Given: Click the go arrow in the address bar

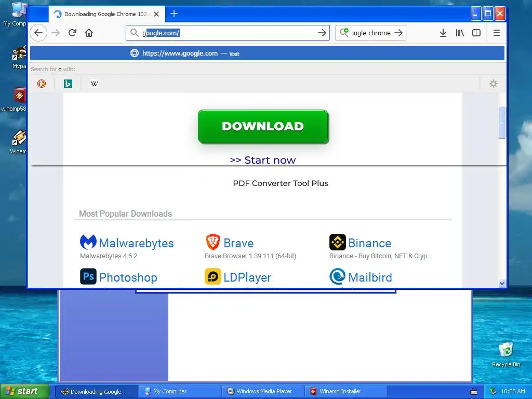Looking at the screenshot, I should pyautogui.click(x=322, y=33).
